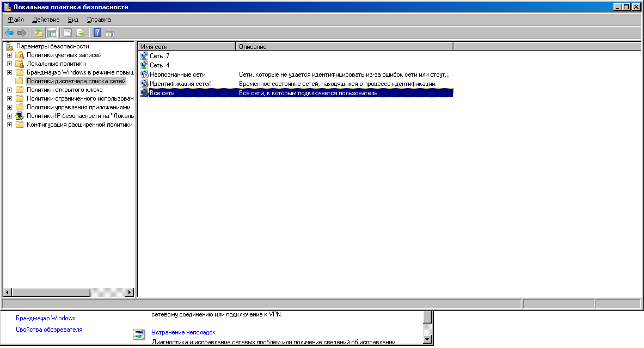Click the Локальные политики folder icon
The width and height of the screenshot is (644, 348).
[19, 64]
